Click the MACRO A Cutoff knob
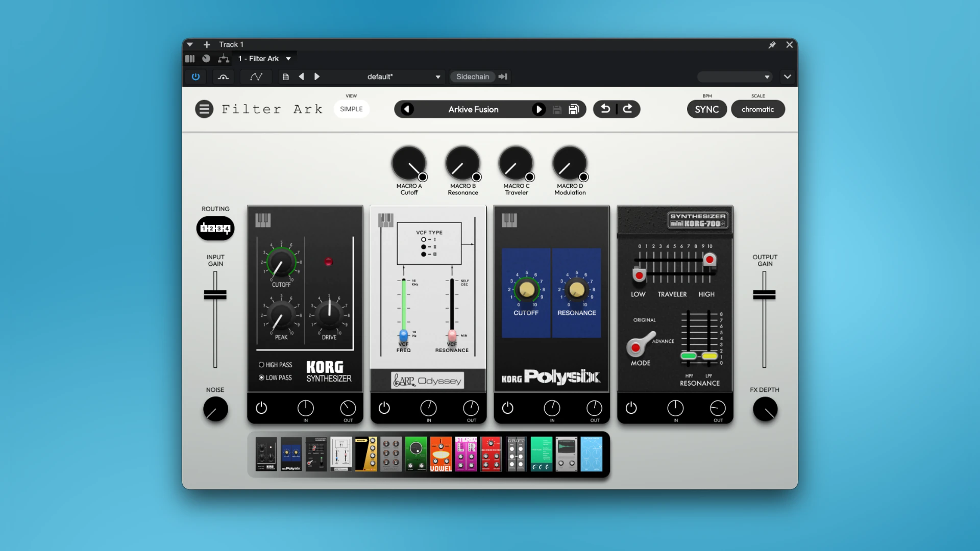The image size is (980, 551). click(409, 163)
